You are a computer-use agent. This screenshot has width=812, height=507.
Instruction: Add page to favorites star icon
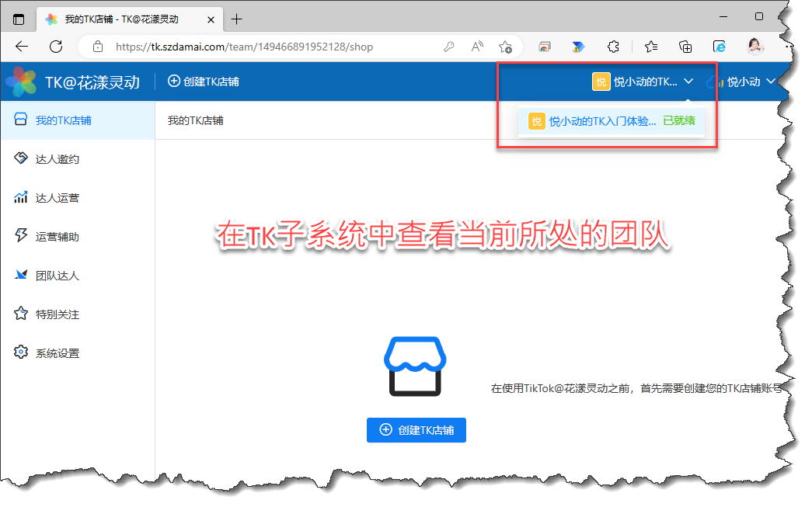[505, 47]
